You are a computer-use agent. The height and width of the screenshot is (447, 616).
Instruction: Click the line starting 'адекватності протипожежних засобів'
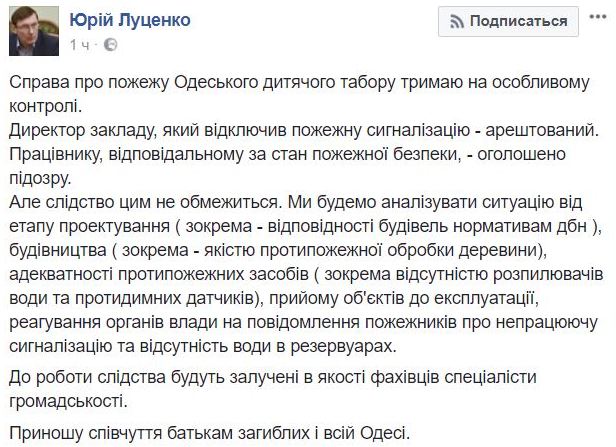(306, 275)
